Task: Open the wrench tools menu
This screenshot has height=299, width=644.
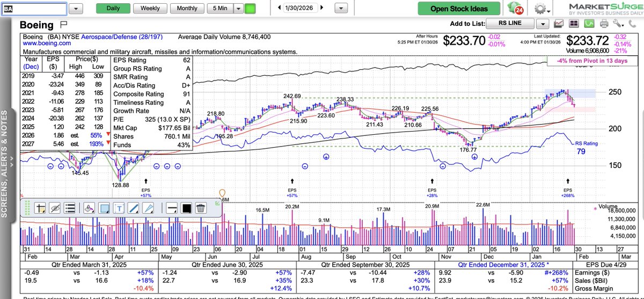Action: pyautogui.click(x=618, y=24)
